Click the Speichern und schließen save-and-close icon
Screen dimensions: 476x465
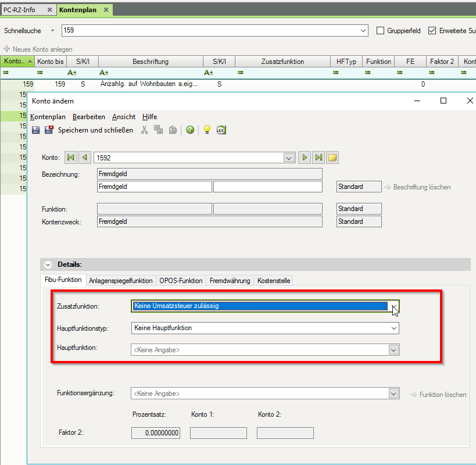tap(49, 130)
